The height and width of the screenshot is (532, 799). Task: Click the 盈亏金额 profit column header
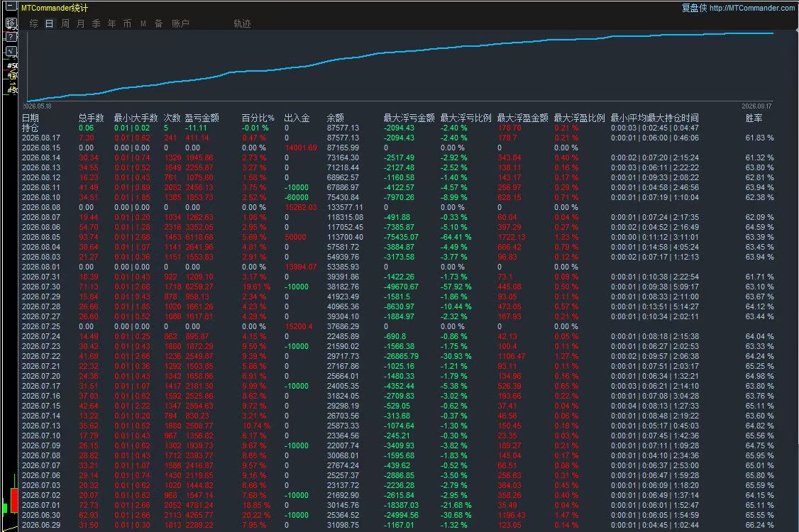pyautogui.click(x=202, y=118)
